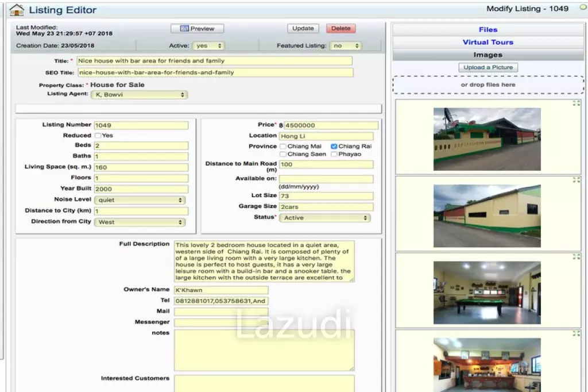Screen dimensions: 588x392
Task: Open the Noise Level dropdown
Action: tap(140, 200)
